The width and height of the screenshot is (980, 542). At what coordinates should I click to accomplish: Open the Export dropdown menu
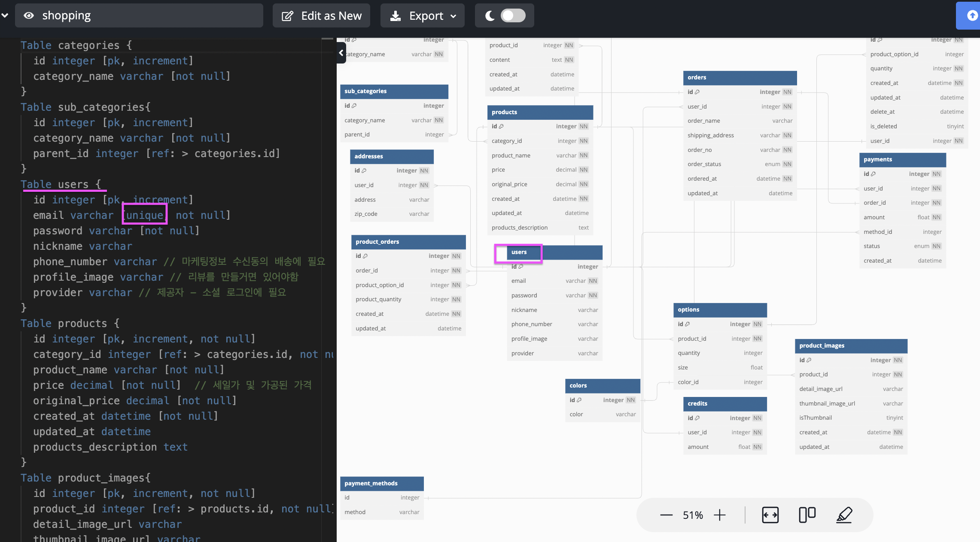[422, 16]
